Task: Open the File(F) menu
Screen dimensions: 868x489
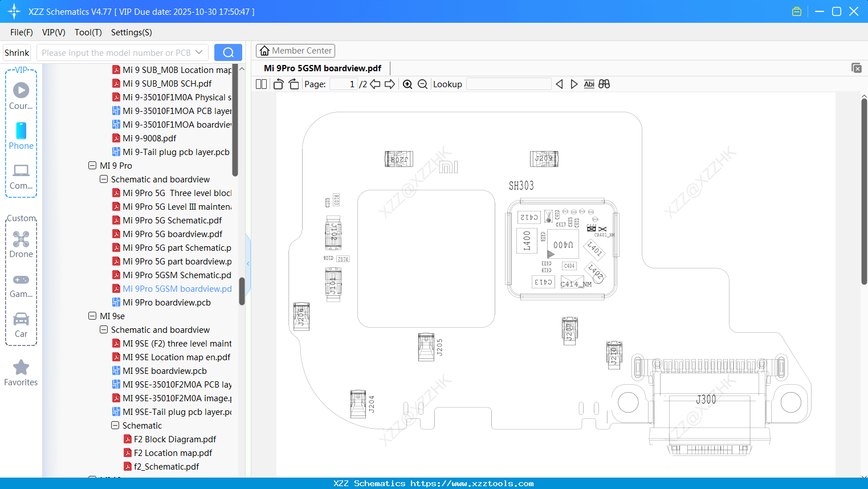Action: click(x=22, y=32)
